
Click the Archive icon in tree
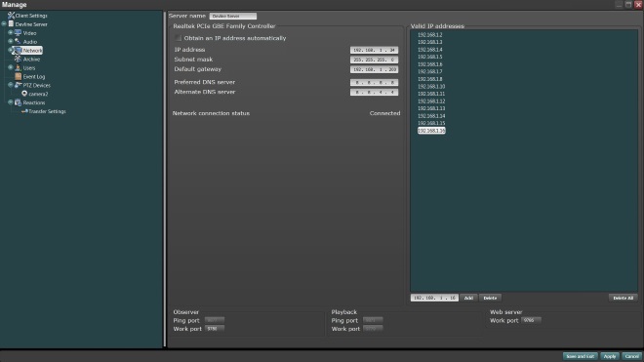point(18,60)
